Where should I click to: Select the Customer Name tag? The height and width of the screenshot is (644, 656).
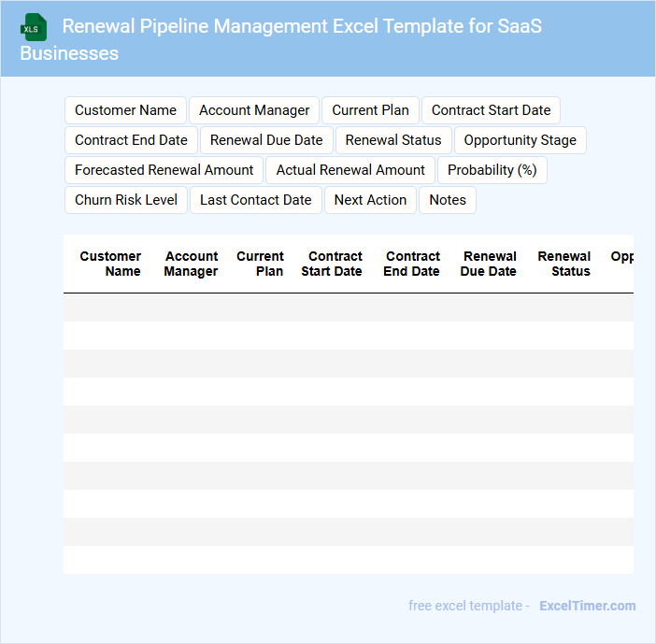click(x=125, y=110)
